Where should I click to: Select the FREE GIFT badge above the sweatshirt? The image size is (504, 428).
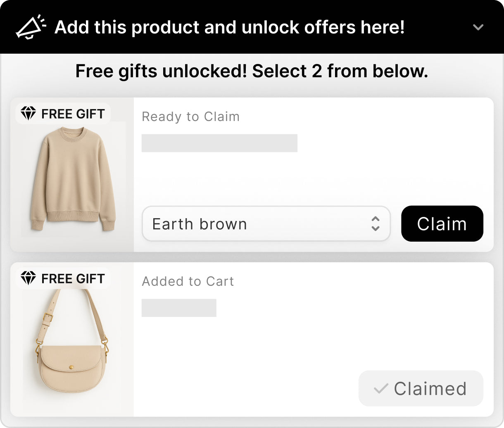click(63, 113)
